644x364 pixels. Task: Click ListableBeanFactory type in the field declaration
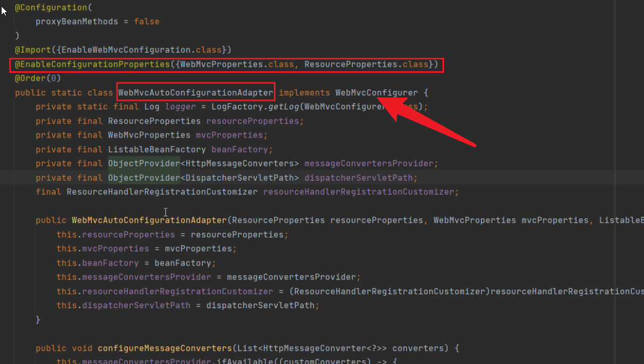157,149
